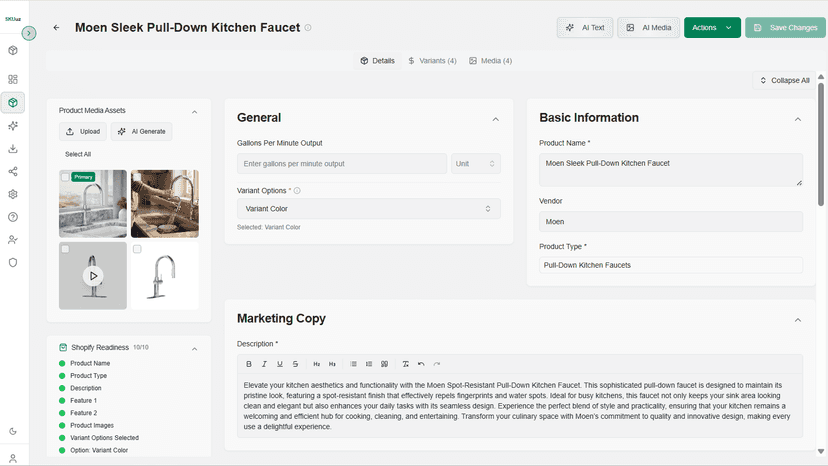The width and height of the screenshot is (828, 466).
Task: Insert a blockquote in editor
Action: point(384,364)
